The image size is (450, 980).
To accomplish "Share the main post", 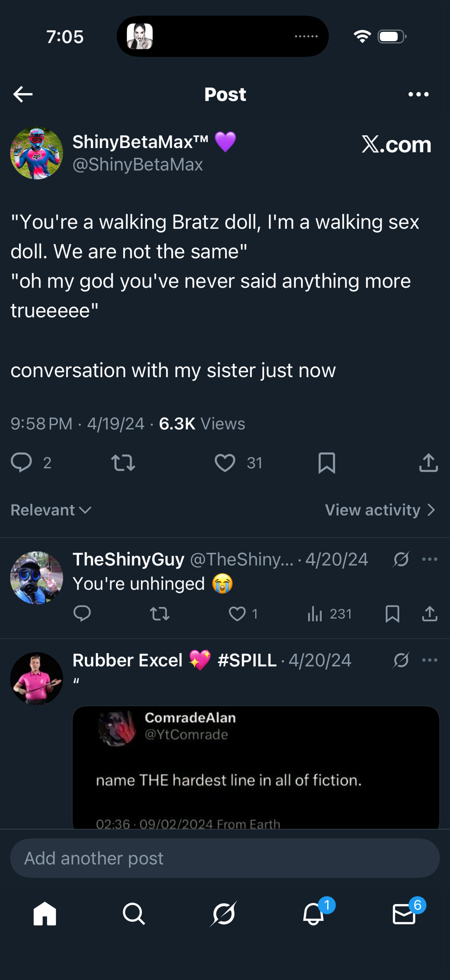I will [x=428, y=463].
